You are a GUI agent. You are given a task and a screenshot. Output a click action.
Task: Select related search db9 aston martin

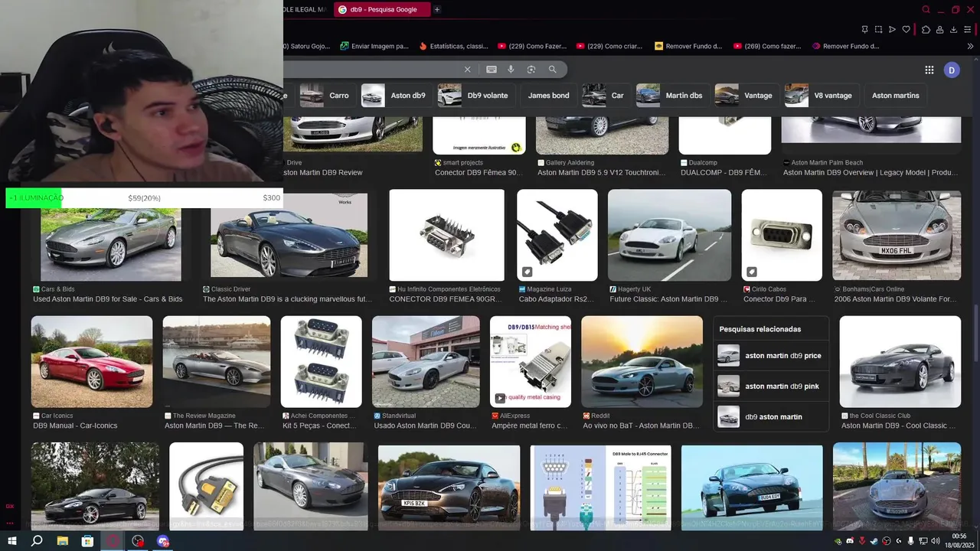pyautogui.click(x=771, y=416)
